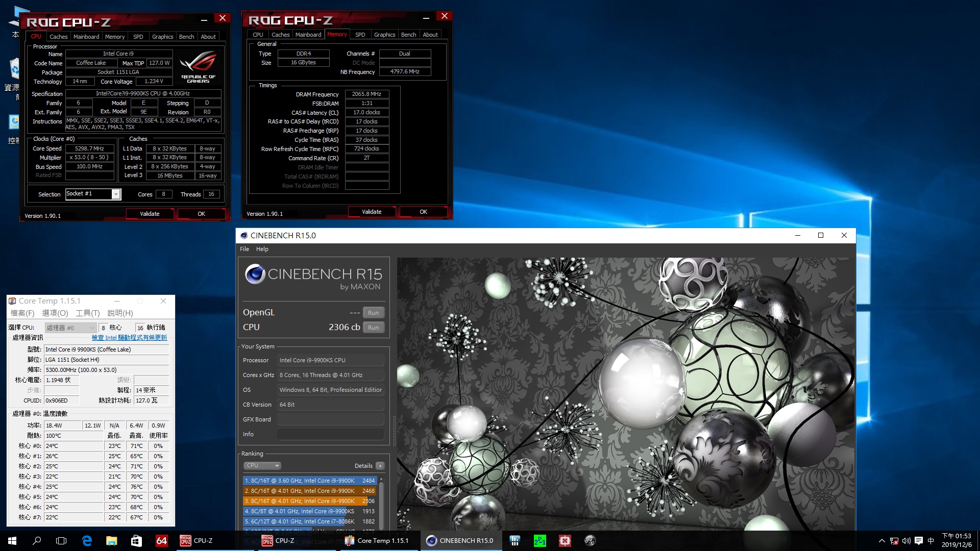This screenshot has height=551, width=980.
Task: Toggle Chinese input method indicator
Action: (x=930, y=541)
